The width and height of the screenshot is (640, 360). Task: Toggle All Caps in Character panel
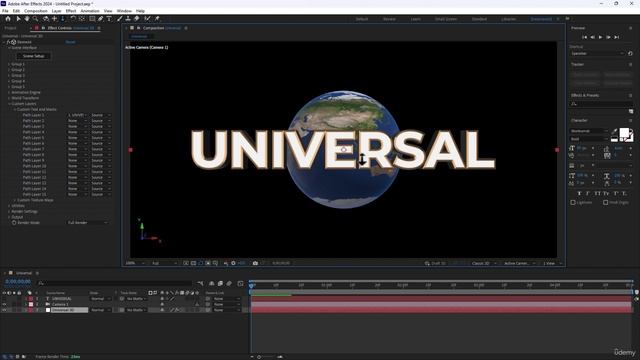click(x=597, y=193)
